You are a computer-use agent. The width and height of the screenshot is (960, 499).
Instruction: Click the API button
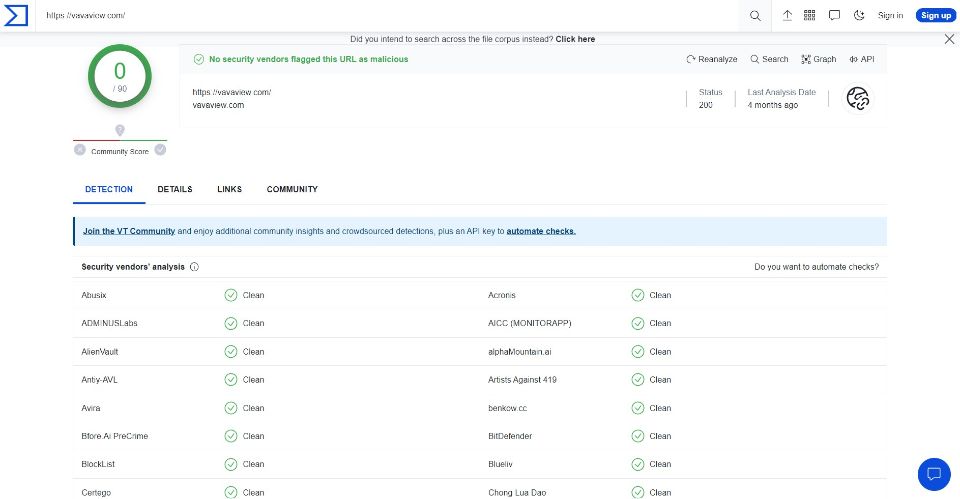pos(861,59)
